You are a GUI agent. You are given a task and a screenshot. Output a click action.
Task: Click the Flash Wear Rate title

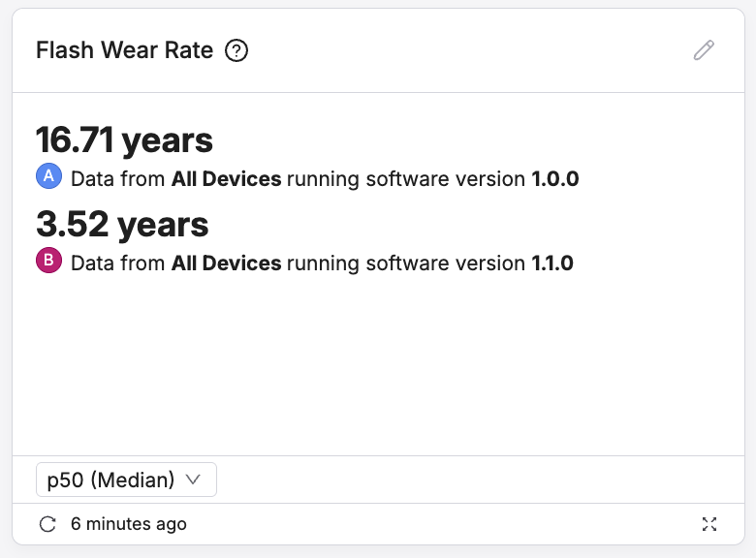click(x=124, y=50)
